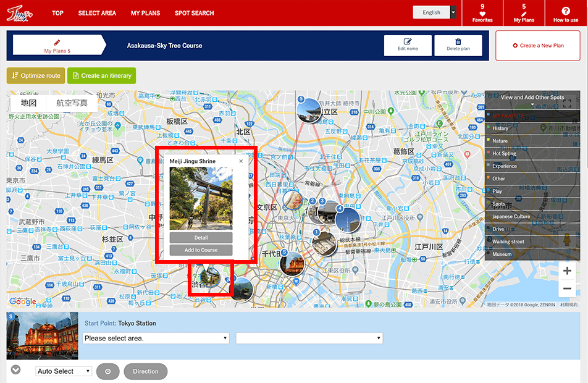
Task: Toggle Japanese Culture spots filter
Action: click(x=532, y=216)
